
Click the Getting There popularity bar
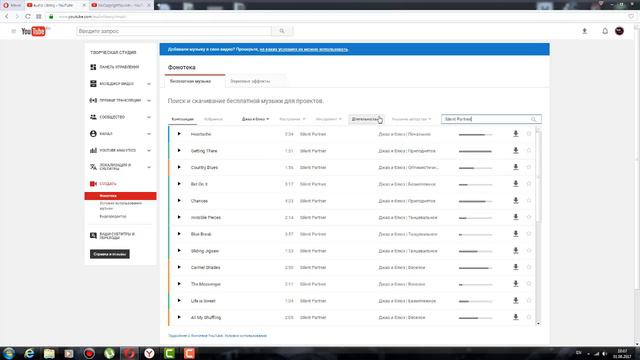coord(476,151)
